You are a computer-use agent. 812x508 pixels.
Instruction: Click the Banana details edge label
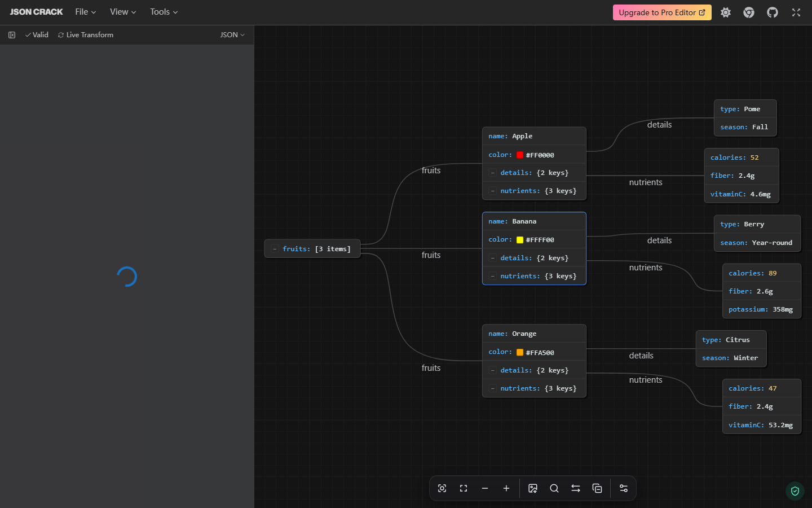tap(659, 240)
